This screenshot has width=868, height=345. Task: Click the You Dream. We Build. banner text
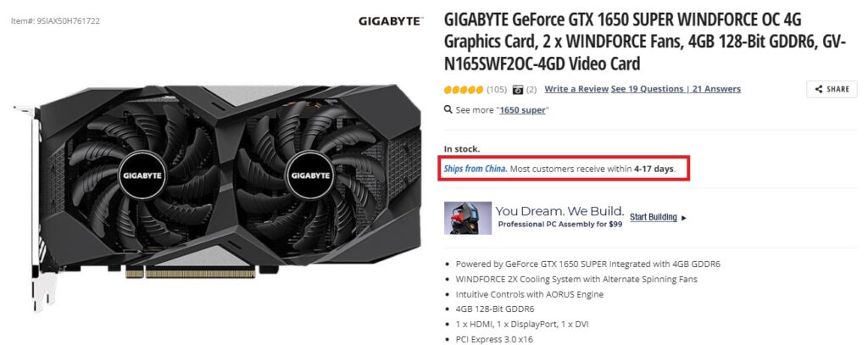click(x=559, y=211)
